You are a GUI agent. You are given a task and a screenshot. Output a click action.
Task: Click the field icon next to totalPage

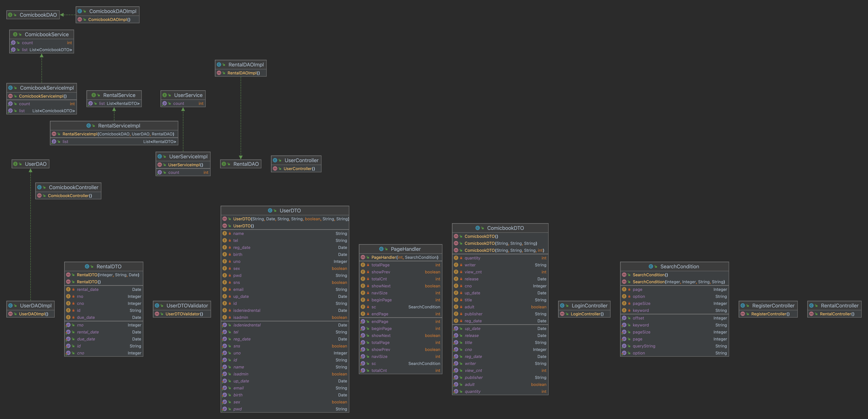(x=363, y=265)
